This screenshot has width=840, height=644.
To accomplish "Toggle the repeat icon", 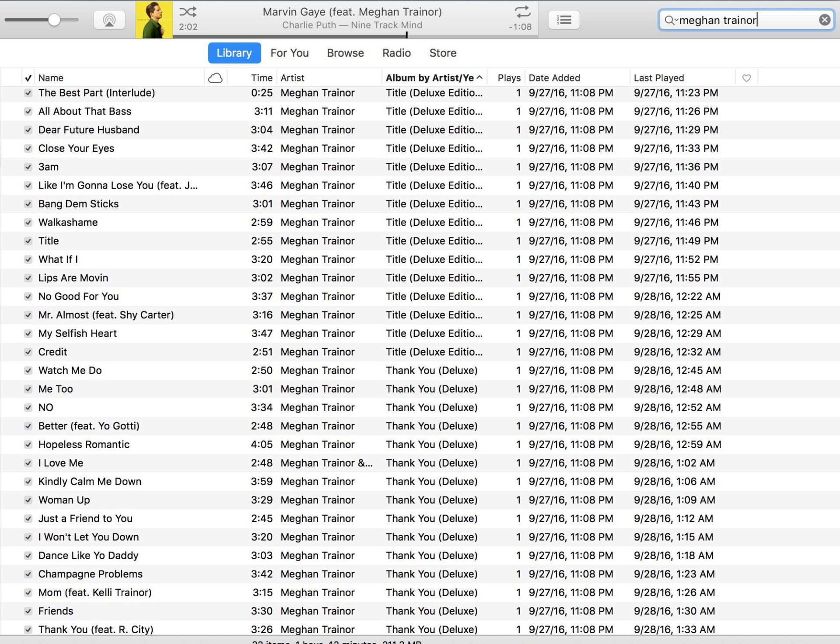I will click(x=522, y=12).
